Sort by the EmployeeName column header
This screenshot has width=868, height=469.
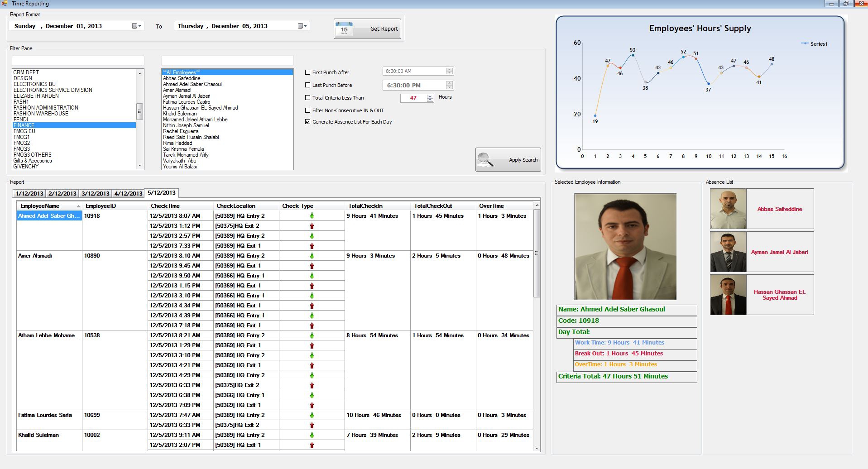(40, 206)
